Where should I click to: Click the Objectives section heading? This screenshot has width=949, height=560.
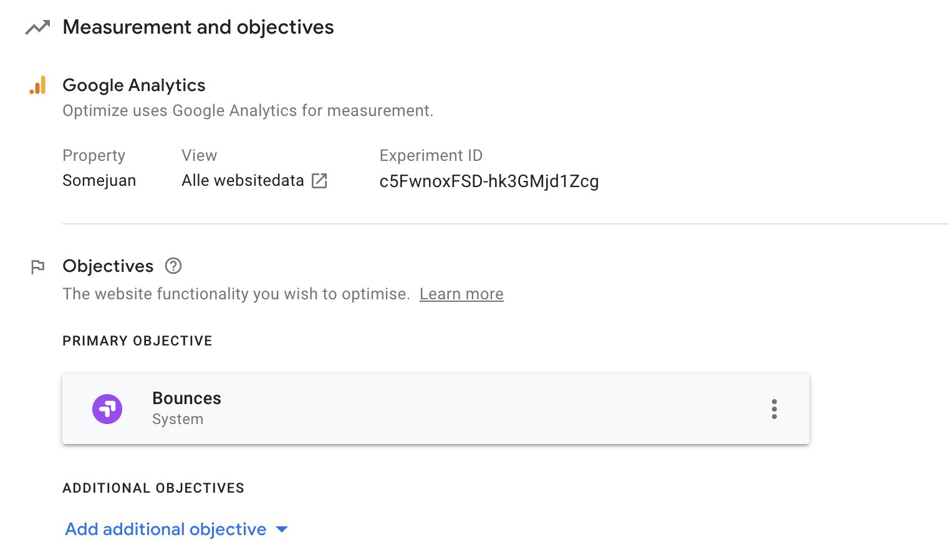108,266
